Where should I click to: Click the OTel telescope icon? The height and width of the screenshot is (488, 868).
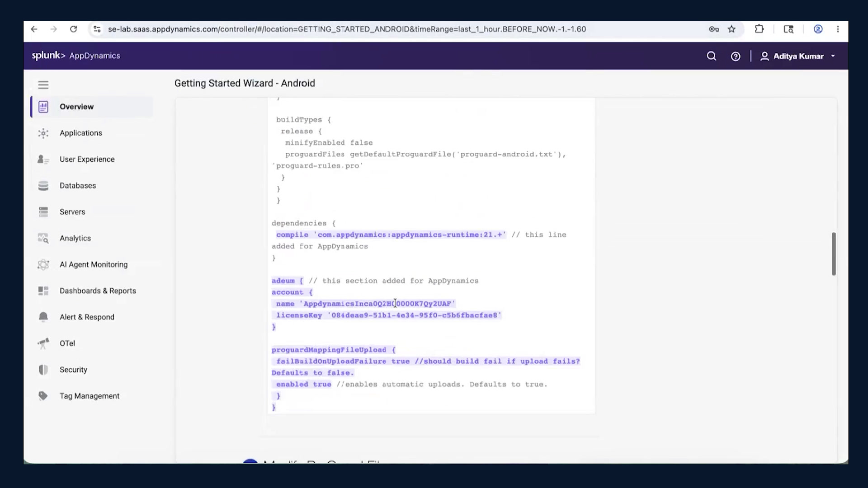(x=43, y=343)
